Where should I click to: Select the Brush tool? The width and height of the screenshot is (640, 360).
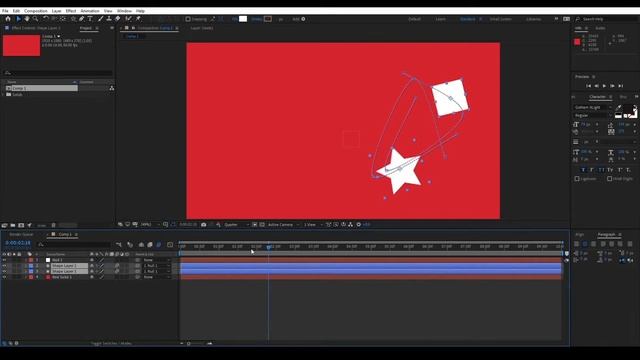point(100,19)
